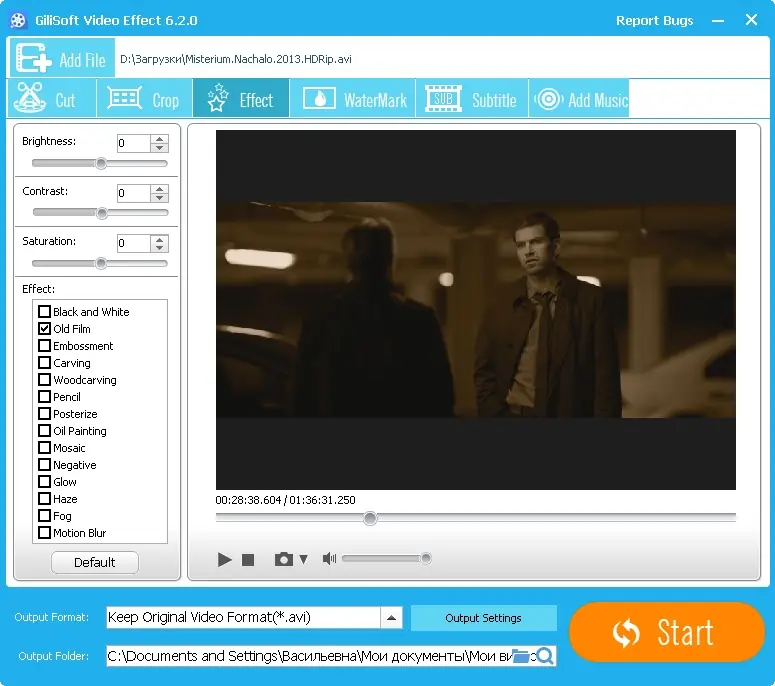Click the playback timestamp text
Screen dimensions: 775x686
tap(285, 500)
